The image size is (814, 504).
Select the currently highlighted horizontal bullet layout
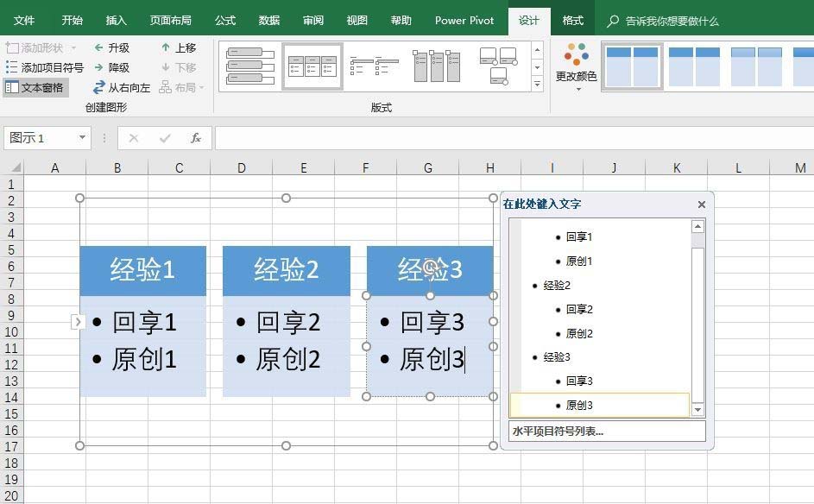(x=312, y=65)
